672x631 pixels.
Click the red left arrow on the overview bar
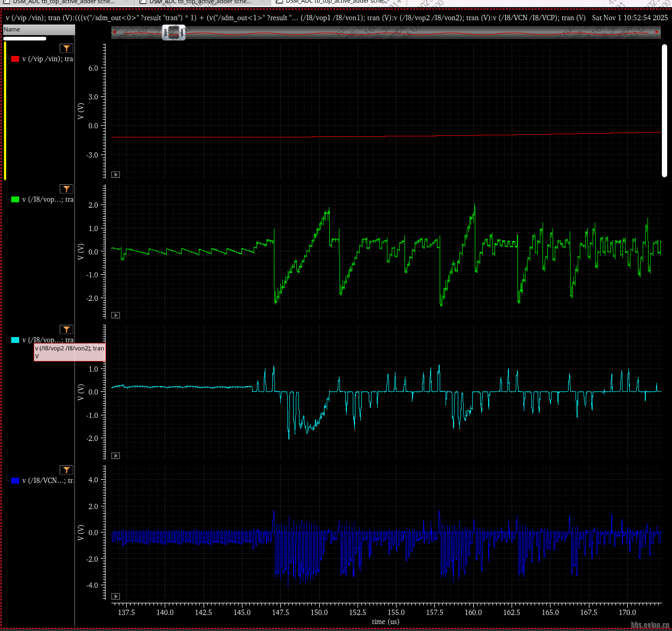[x=115, y=32]
